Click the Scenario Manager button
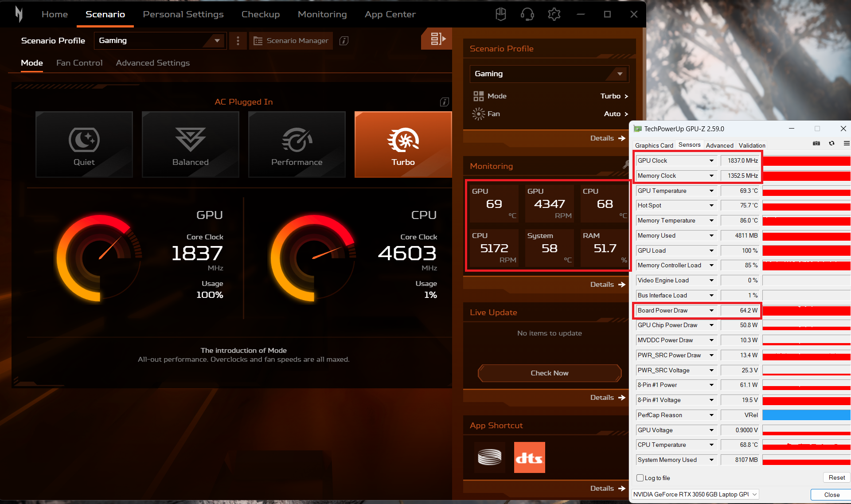This screenshot has height=504, width=851. pyautogui.click(x=291, y=41)
